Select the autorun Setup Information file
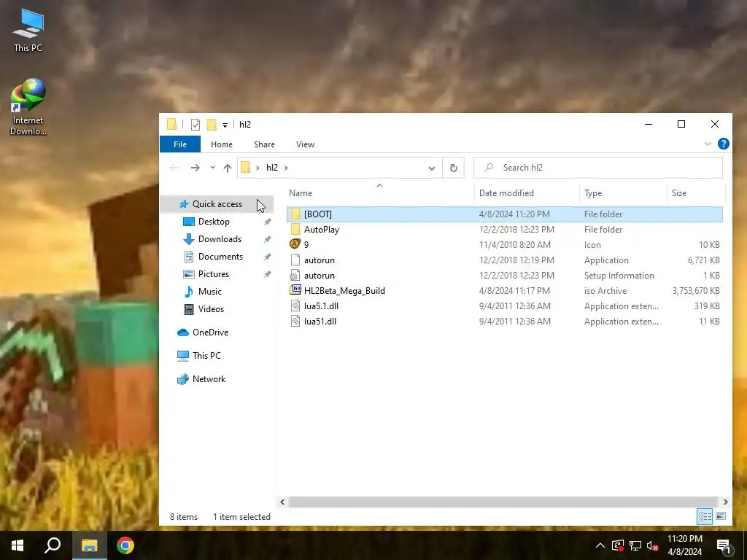 505,275
